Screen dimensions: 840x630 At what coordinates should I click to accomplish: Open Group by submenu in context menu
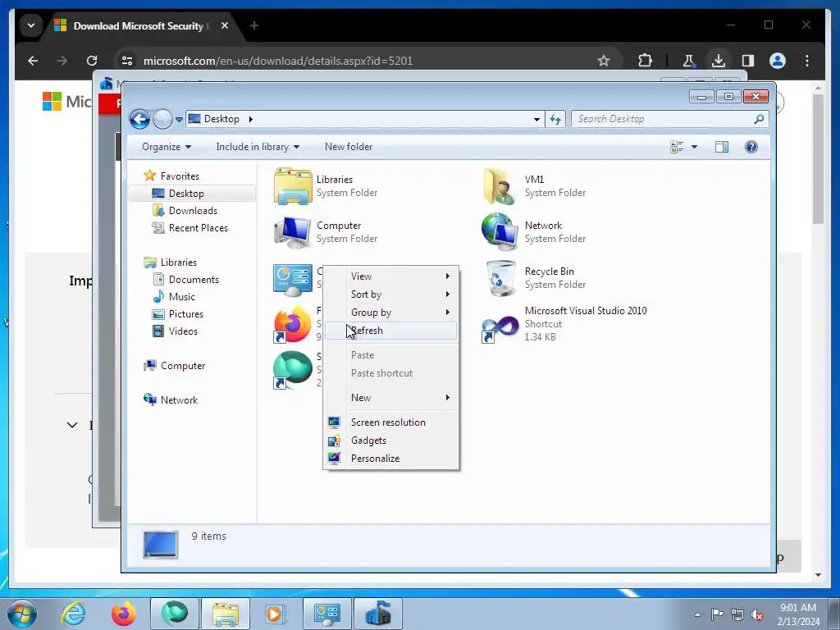pos(391,313)
